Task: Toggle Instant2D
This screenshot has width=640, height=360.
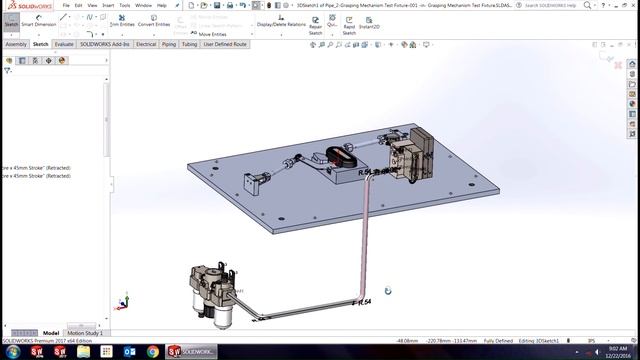Action: coord(369,23)
